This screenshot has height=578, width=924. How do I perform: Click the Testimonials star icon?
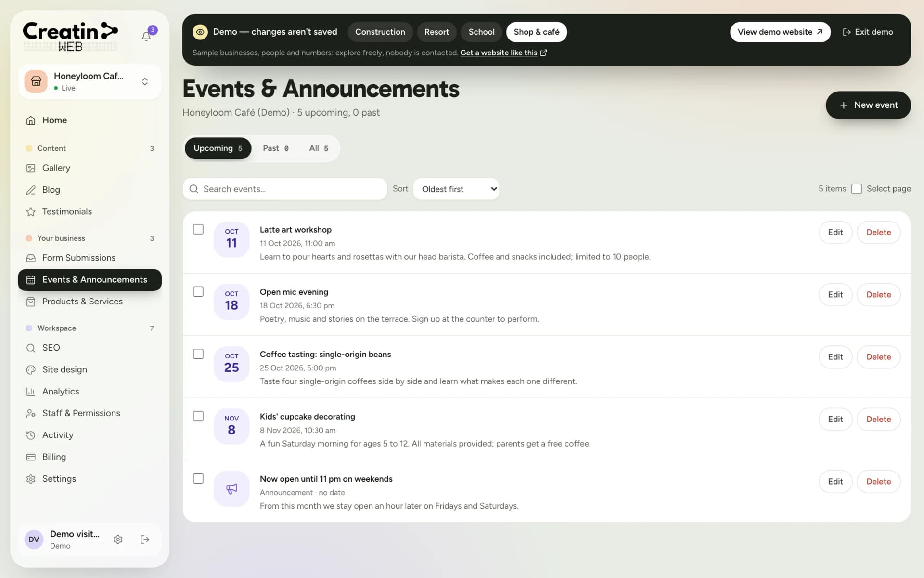click(31, 212)
